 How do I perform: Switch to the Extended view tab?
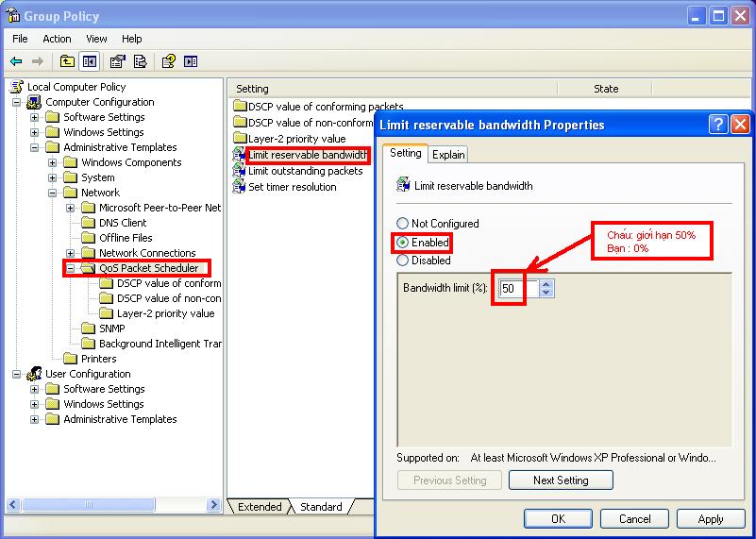pyautogui.click(x=260, y=507)
